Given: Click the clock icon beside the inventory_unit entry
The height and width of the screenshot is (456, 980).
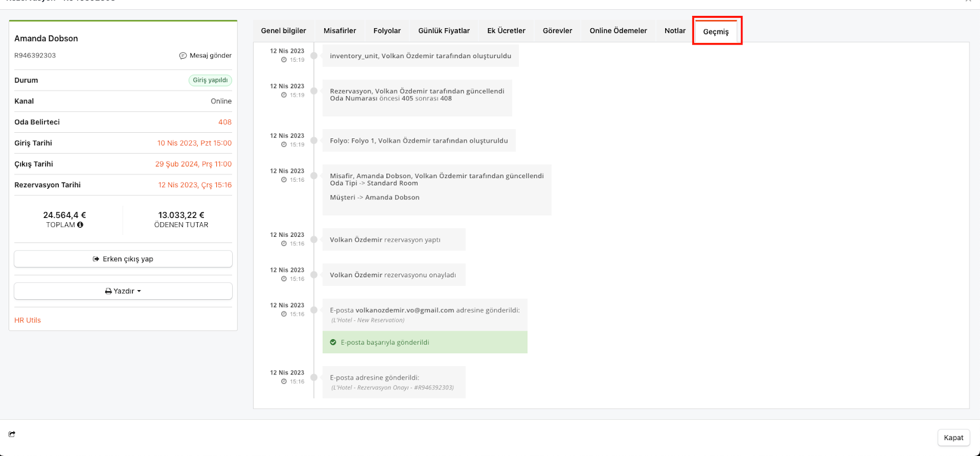Looking at the screenshot, I should pyautogui.click(x=284, y=60).
